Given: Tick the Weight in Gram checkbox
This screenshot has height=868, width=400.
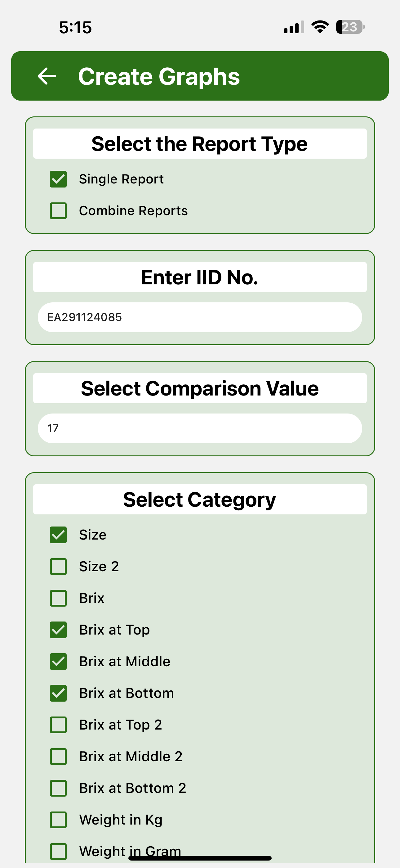Looking at the screenshot, I should [x=58, y=852].
